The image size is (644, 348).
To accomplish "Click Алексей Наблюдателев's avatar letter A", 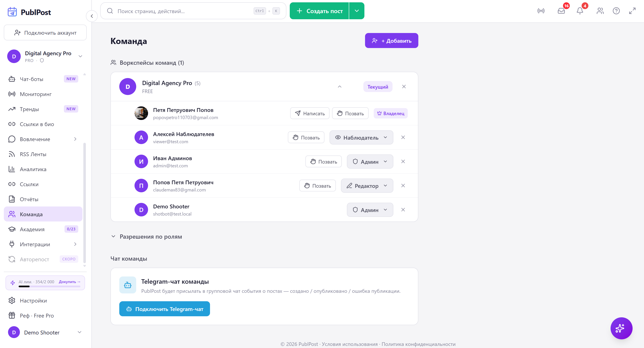I will 141,137.
